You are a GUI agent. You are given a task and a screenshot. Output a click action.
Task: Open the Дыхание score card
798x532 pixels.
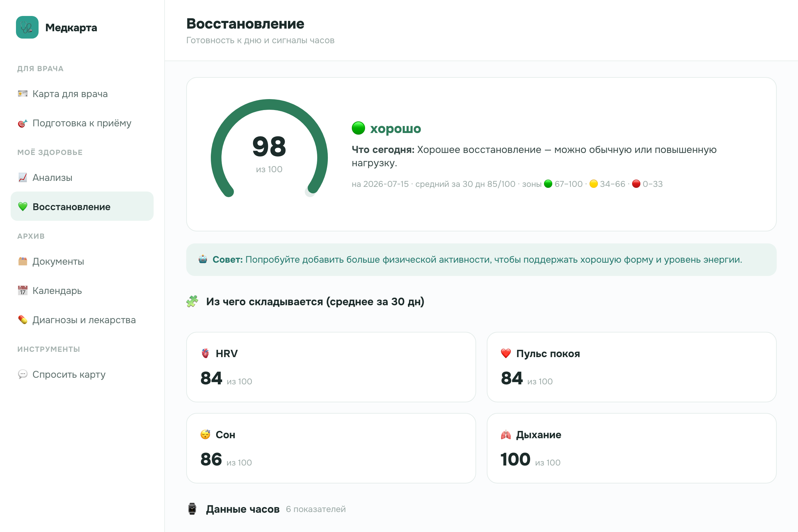click(632, 448)
